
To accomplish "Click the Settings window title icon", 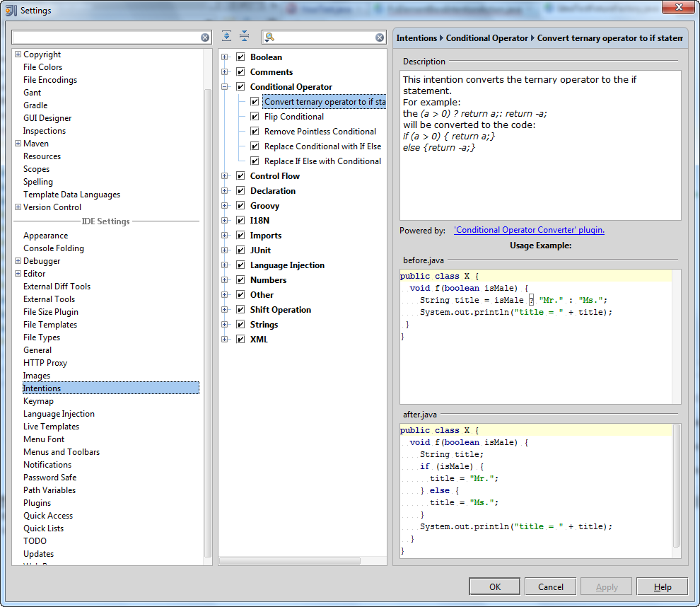I will point(11,10).
